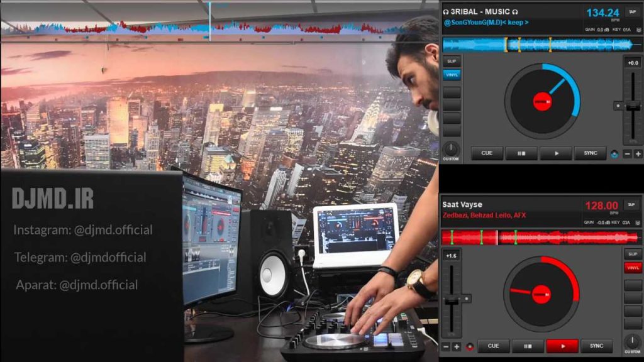Click the +1.6 pitch value display

[x=451, y=256]
